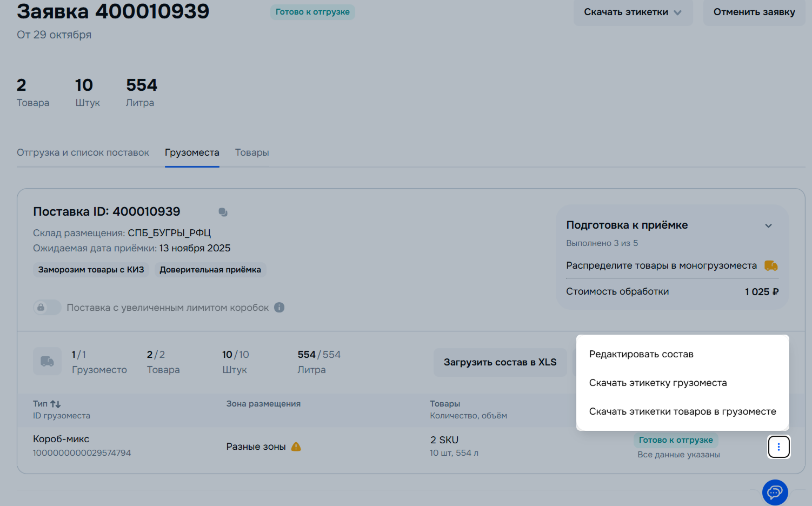
Task: Sort by Тип using the arrows icon
Action: (x=56, y=404)
